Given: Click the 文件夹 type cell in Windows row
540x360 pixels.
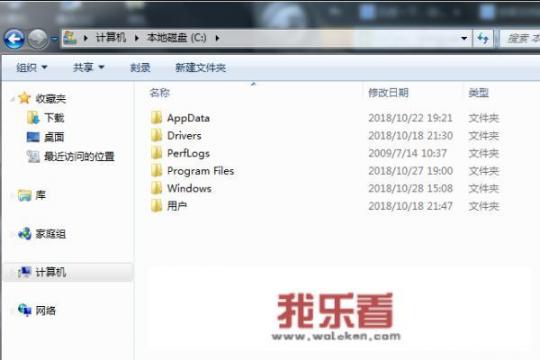Looking at the screenshot, I should pyautogui.click(x=484, y=188).
